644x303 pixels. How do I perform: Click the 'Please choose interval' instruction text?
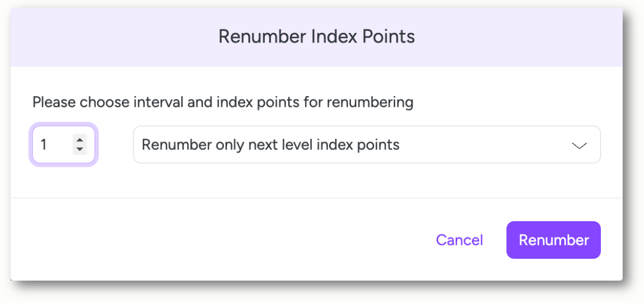click(223, 102)
